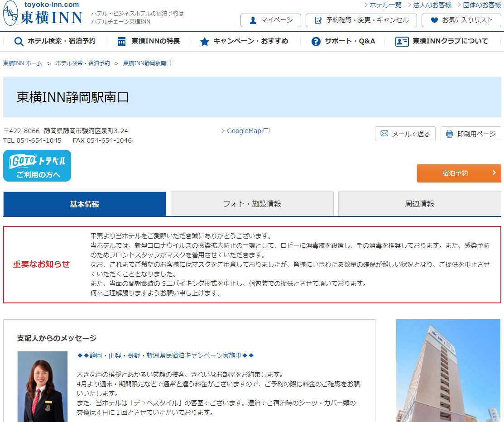
Task: Open マイページ button
Action: pos(271,20)
